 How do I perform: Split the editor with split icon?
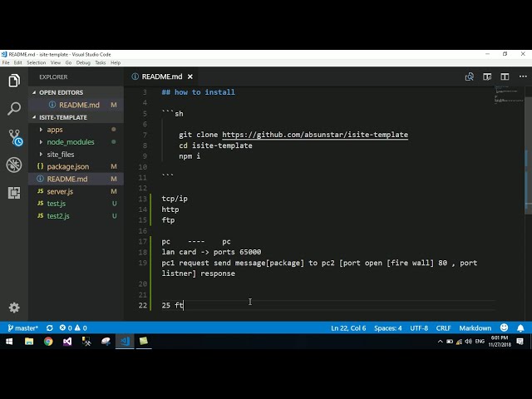tap(505, 76)
